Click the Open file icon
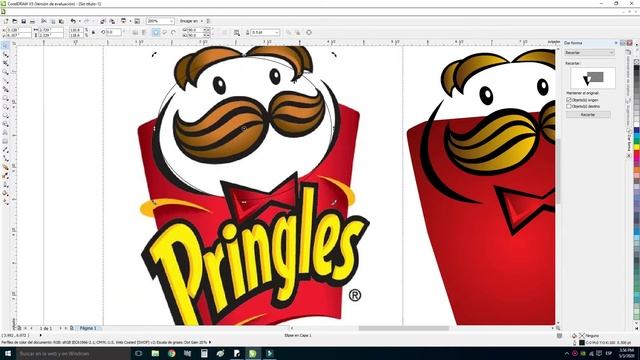The image size is (640, 360). click(15, 21)
